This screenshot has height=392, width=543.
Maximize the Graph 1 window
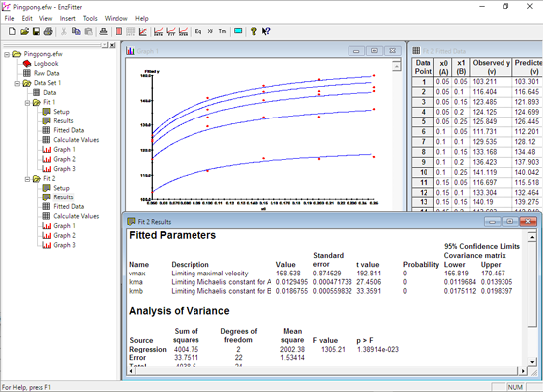click(x=374, y=51)
